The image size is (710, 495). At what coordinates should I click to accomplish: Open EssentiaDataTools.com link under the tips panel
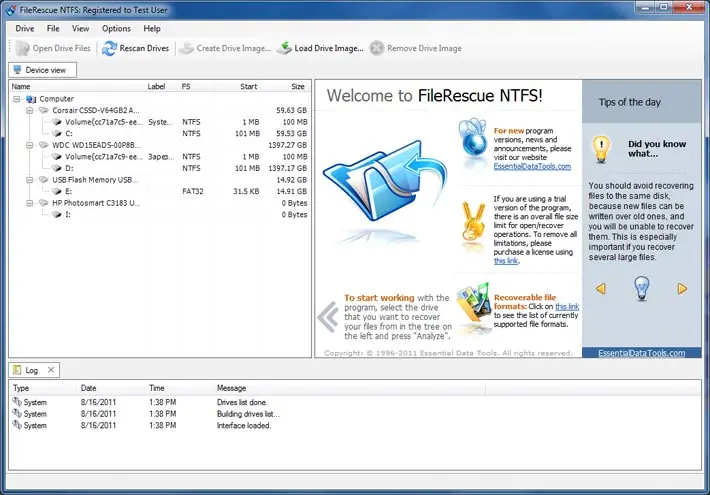point(642,353)
